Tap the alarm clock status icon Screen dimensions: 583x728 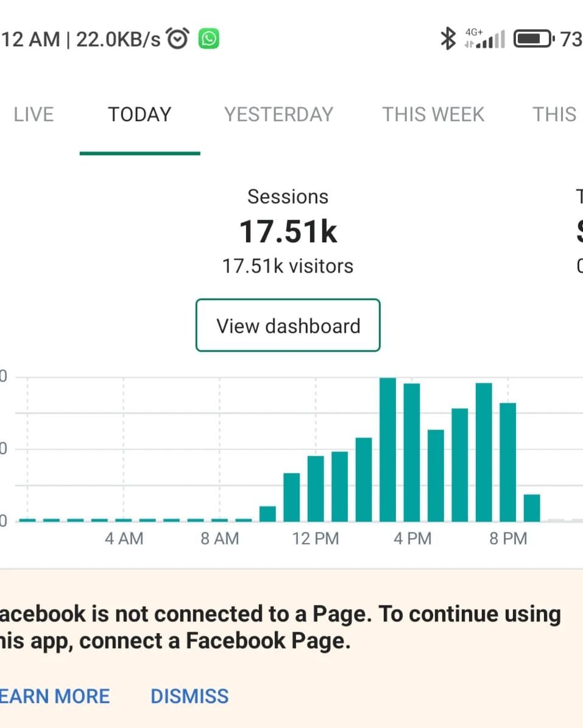tap(178, 40)
